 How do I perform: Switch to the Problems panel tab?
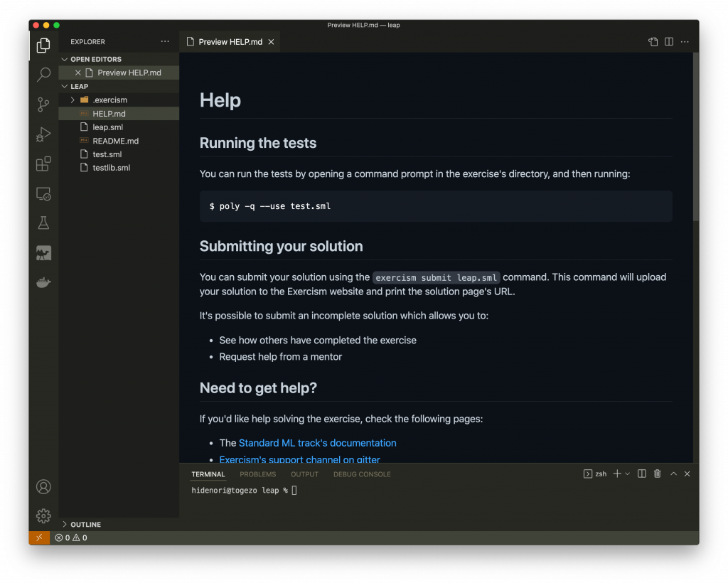pos(257,474)
